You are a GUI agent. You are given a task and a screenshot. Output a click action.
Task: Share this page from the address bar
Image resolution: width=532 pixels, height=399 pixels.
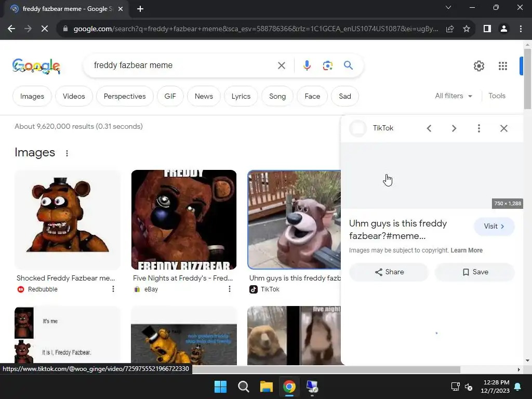coord(450,29)
